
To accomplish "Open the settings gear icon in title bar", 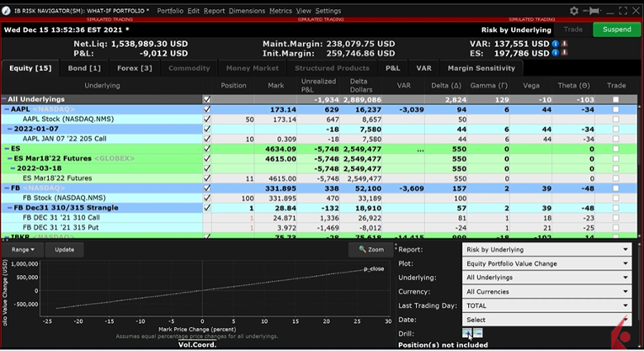I will click(x=575, y=11).
